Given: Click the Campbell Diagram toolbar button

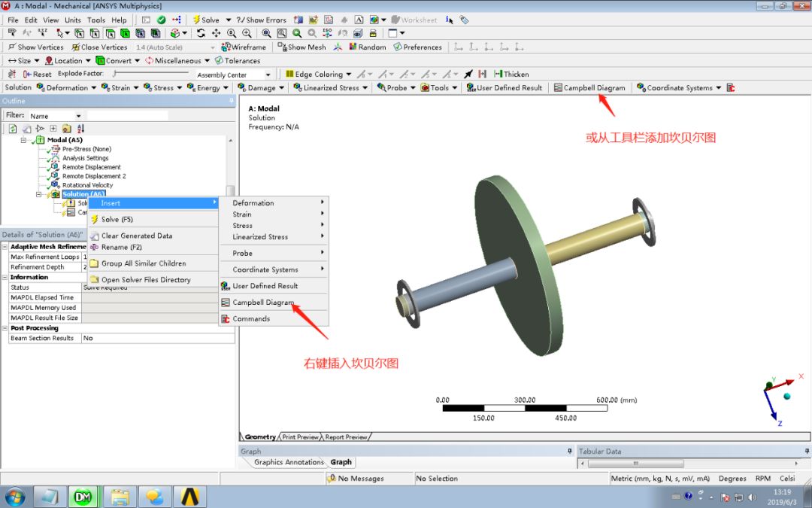Looking at the screenshot, I should [x=591, y=87].
